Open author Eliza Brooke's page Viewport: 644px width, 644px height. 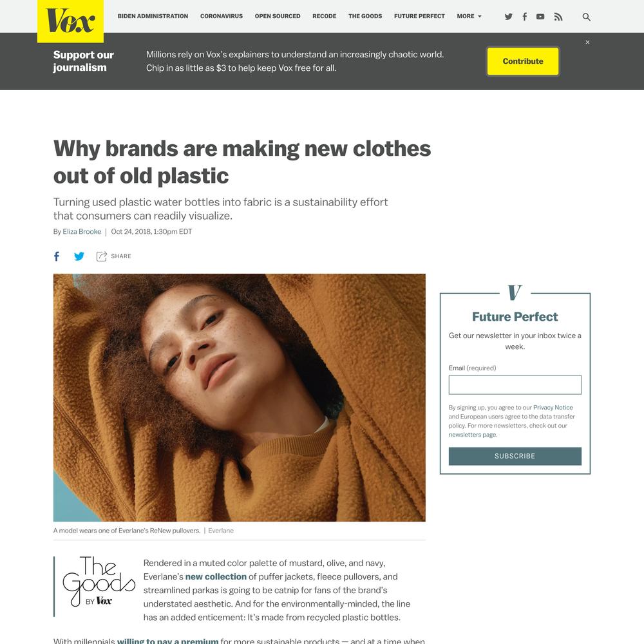[82, 232]
